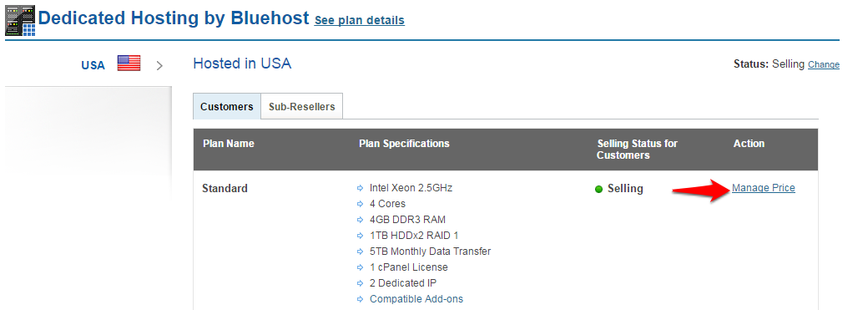
Task: Click arrow bullet beside Intel Xeon 2.5GHz
Action: coord(361,189)
